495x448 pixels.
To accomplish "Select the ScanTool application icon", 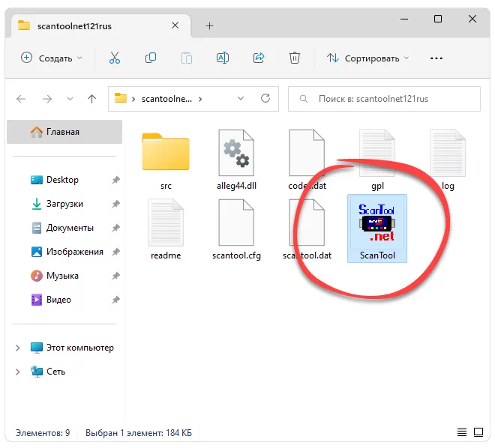I will point(377,228).
